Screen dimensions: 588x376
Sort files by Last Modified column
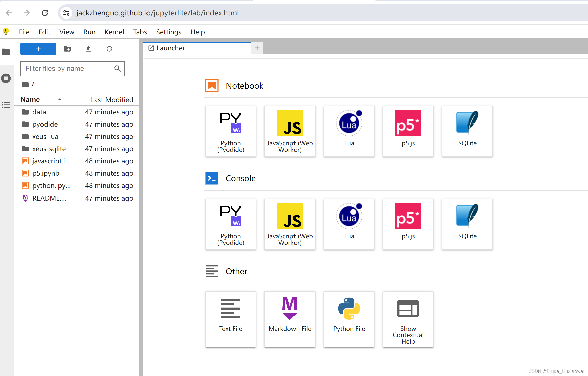[x=106, y=100]
